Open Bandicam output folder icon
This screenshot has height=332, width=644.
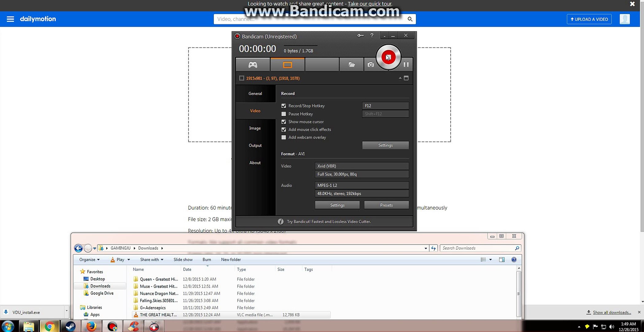click(x=351, y=65)
